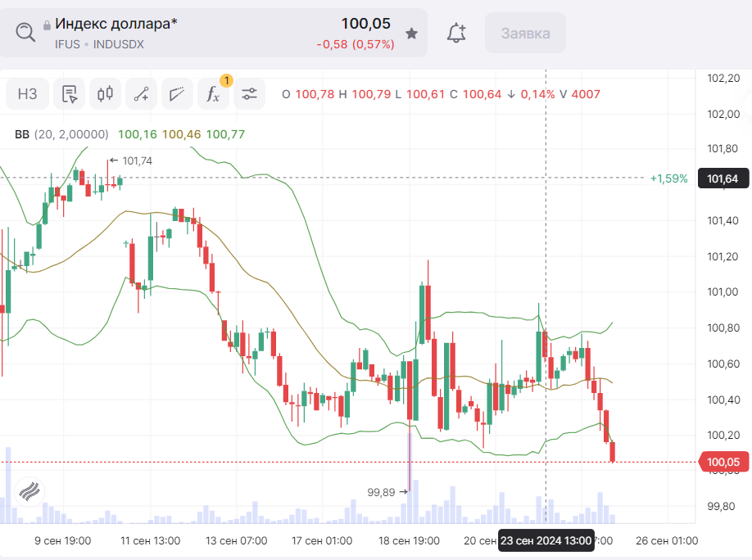Image resolution: width=752 pixels, height=560 pixels.
Task: Open chart settings sliders icon
Action: [249, 94]
